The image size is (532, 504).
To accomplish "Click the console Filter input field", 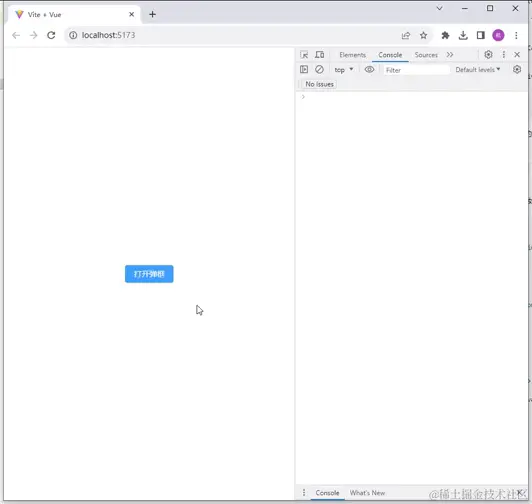I will coord(416,70).
